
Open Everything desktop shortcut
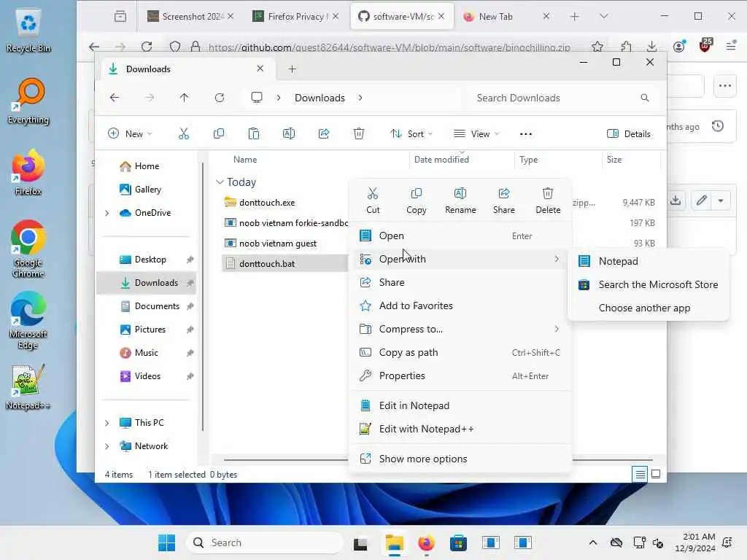[x=28, y=101]
